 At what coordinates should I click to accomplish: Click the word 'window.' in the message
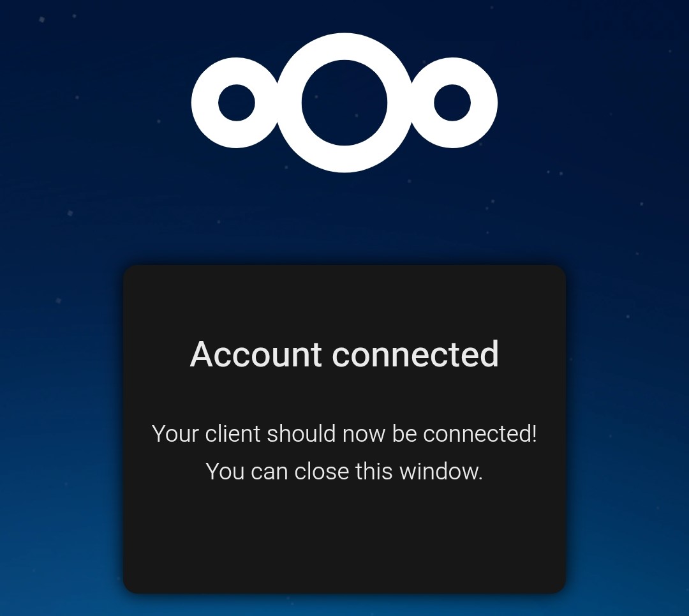pyautogui.click(x=441, y=471)
